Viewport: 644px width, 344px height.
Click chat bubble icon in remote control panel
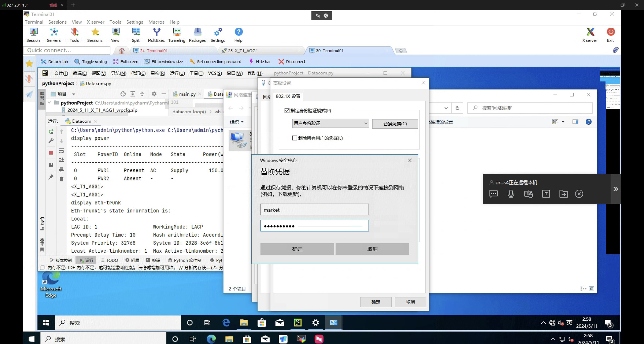tap(493, 194)
